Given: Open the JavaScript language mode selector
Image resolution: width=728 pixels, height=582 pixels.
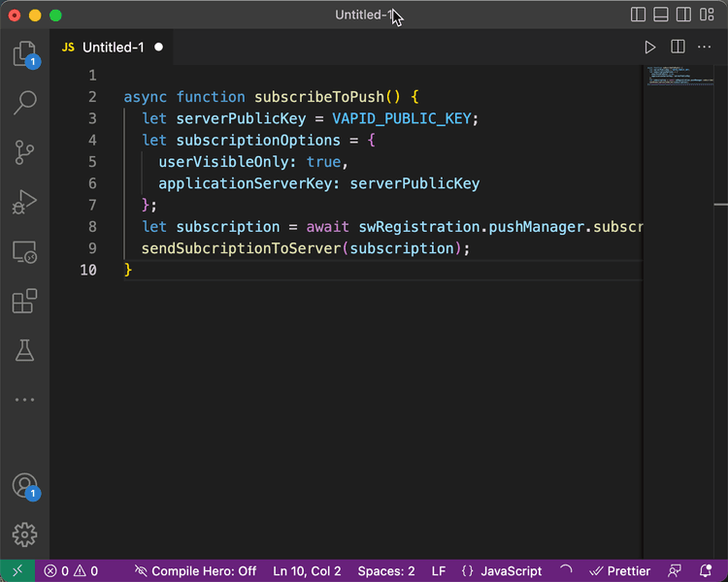Looking at the screenshot, I should [502, 571].
